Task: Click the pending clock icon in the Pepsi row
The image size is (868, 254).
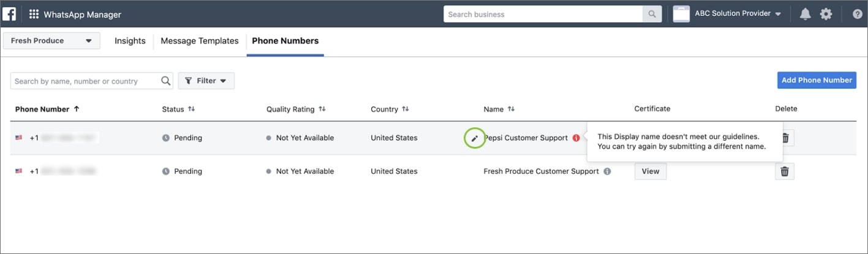Action: (x=166, y=138)
